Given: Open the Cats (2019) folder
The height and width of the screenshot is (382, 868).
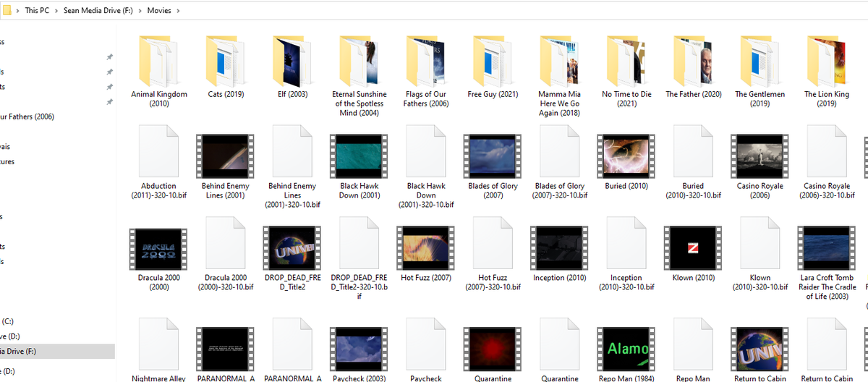Looking at the screenshot, I should click(x=226, y=65).
